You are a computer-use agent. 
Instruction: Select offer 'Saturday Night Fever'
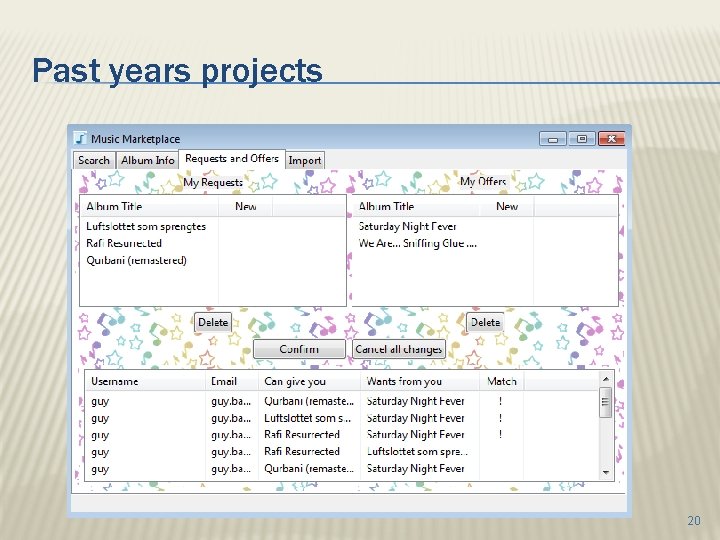[407, 226]
